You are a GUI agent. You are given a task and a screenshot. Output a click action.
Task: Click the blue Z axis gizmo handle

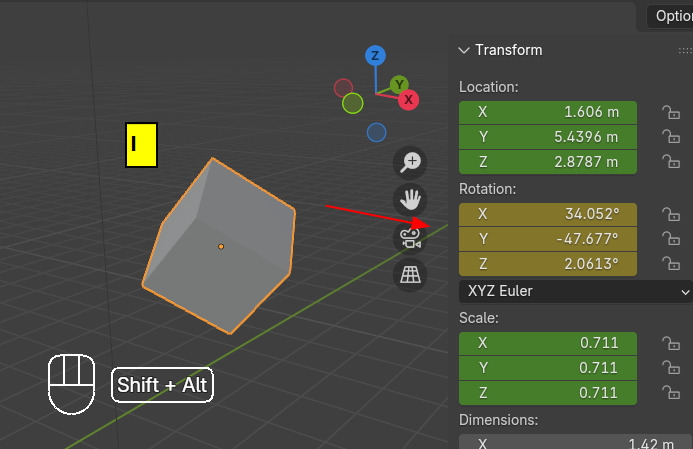point(375,56)
